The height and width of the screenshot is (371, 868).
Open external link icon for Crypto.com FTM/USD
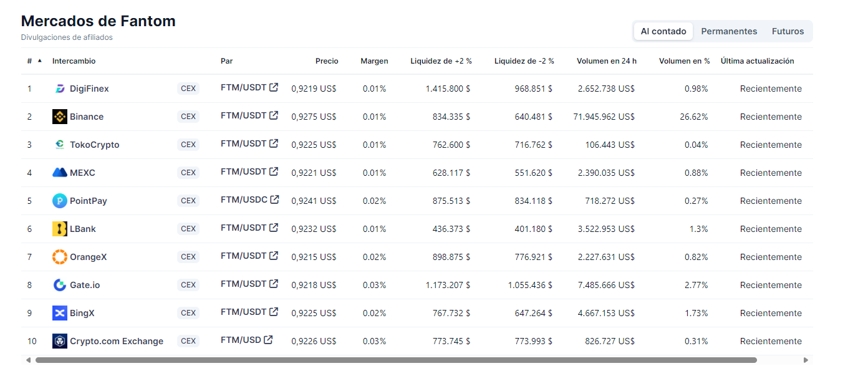(x=268, y=340)
